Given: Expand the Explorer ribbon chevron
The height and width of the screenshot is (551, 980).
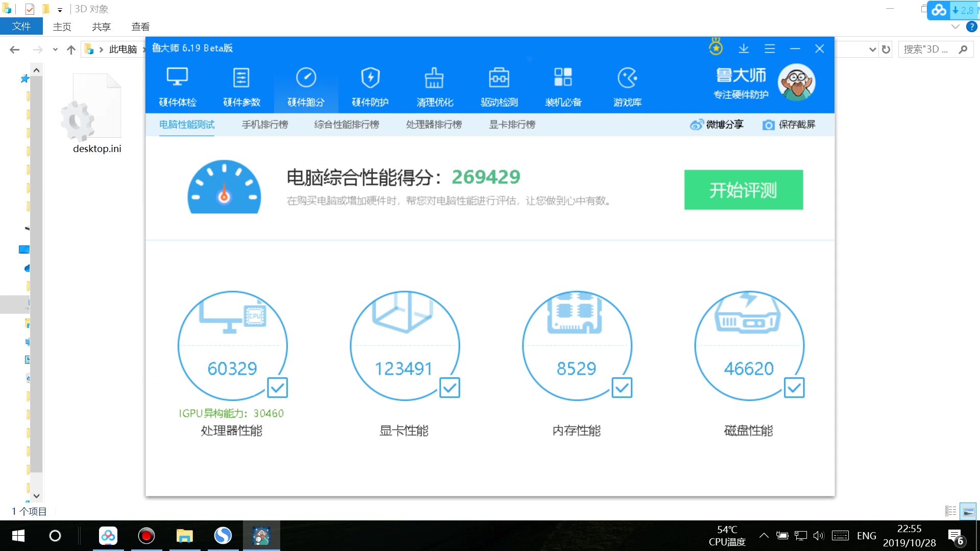Looking at the screenshot, I should (x=955, y=27).
